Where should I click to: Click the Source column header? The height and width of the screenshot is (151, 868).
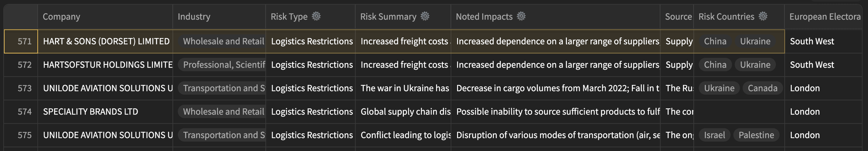click(x=677, y=16)
